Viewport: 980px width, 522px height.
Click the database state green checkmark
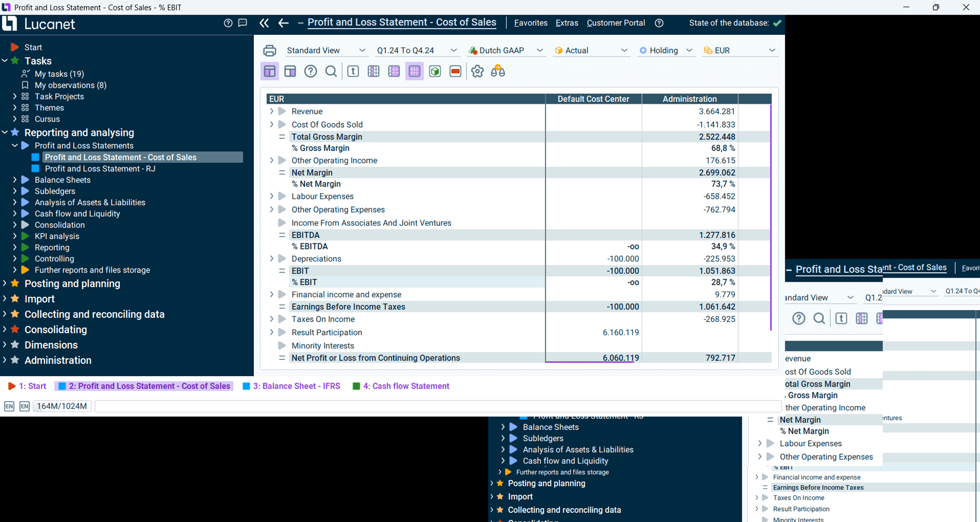point(778,23)
